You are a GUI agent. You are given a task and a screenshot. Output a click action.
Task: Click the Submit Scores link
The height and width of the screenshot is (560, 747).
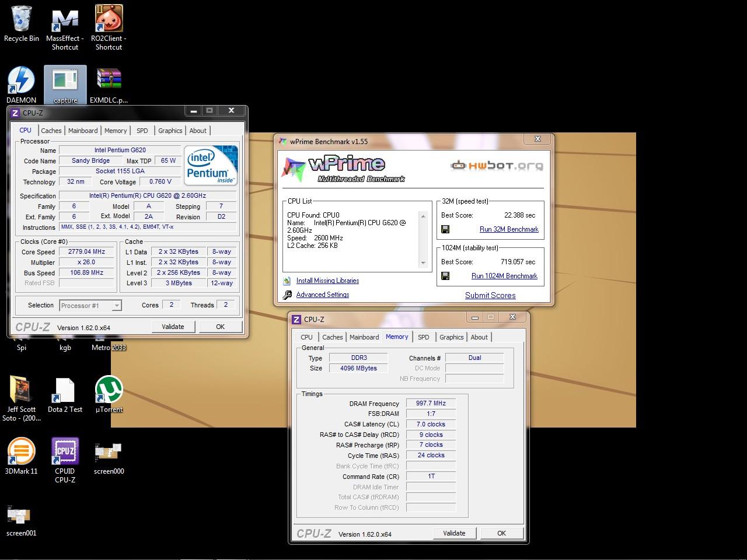click(490, 295)
